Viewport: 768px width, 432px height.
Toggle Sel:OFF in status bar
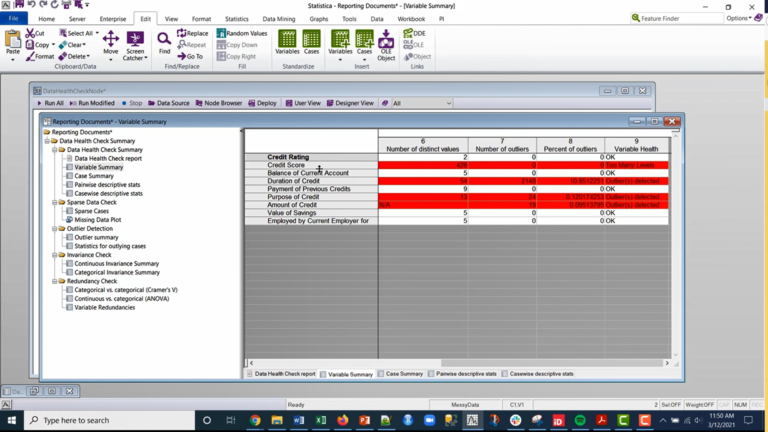tap(671, 405)
